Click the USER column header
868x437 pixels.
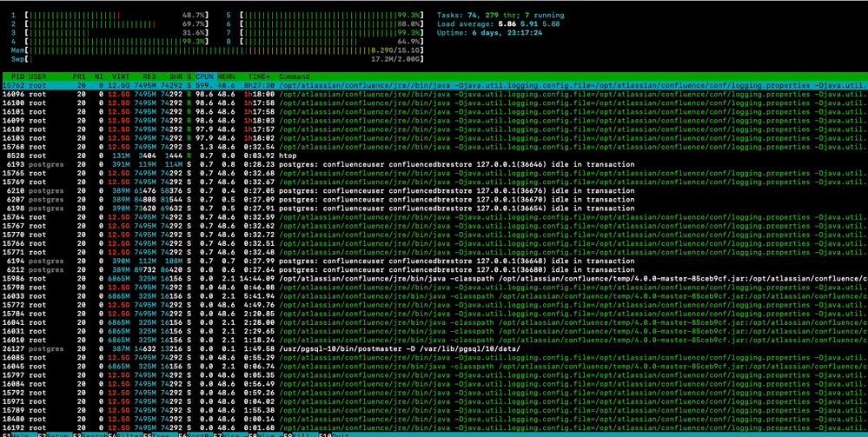(37, 76)
